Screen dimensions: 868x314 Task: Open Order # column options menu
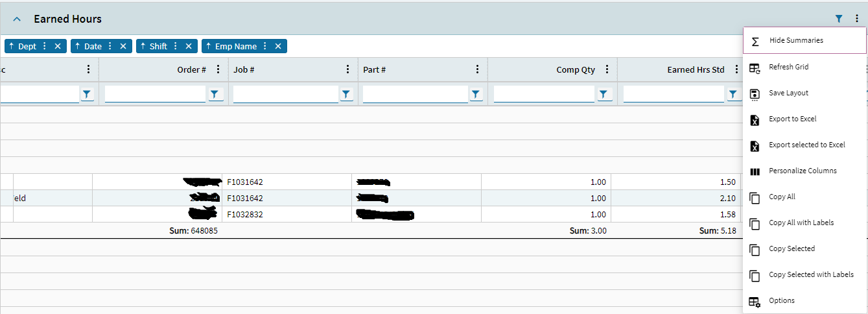coord(218,69)
